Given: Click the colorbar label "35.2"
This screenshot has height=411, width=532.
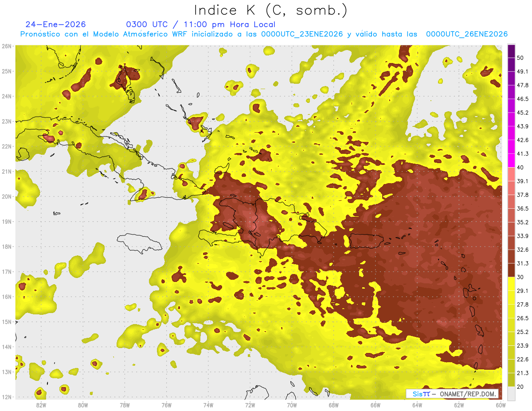Looking at the screenshot, I should [523, 223].
